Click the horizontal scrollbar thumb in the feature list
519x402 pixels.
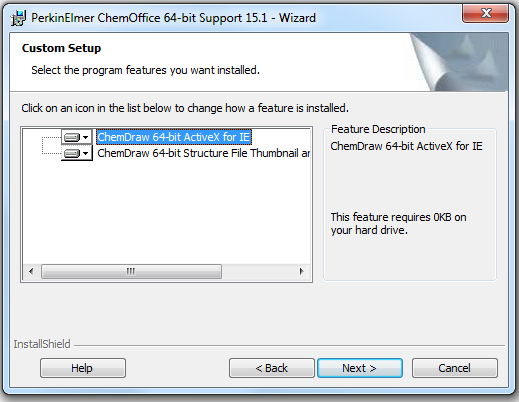pos(131,271)
